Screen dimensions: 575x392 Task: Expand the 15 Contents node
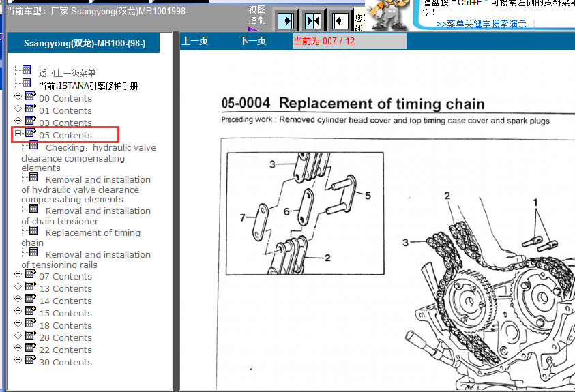coord(18,311)
